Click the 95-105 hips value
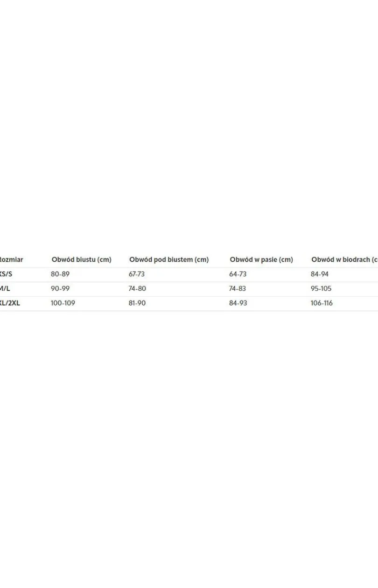Viewport: 378px width, 588px height. pyautogui.click(x=321, y=289)
